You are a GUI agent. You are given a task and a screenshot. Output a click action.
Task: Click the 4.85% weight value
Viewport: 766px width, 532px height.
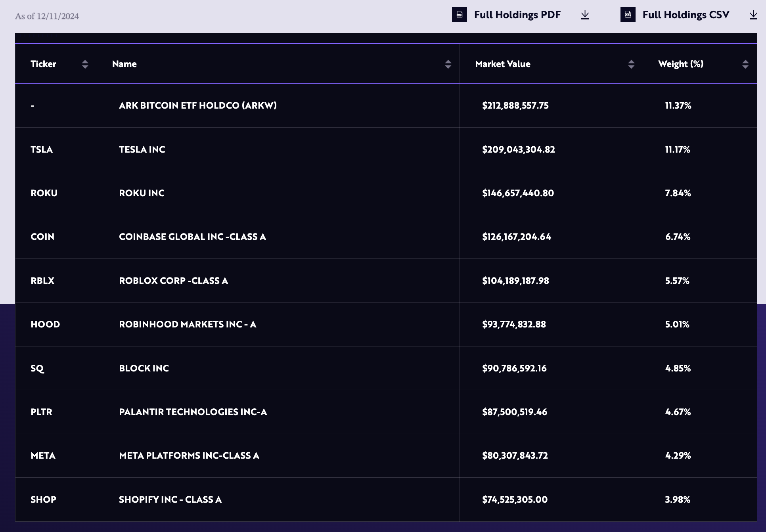678,368
